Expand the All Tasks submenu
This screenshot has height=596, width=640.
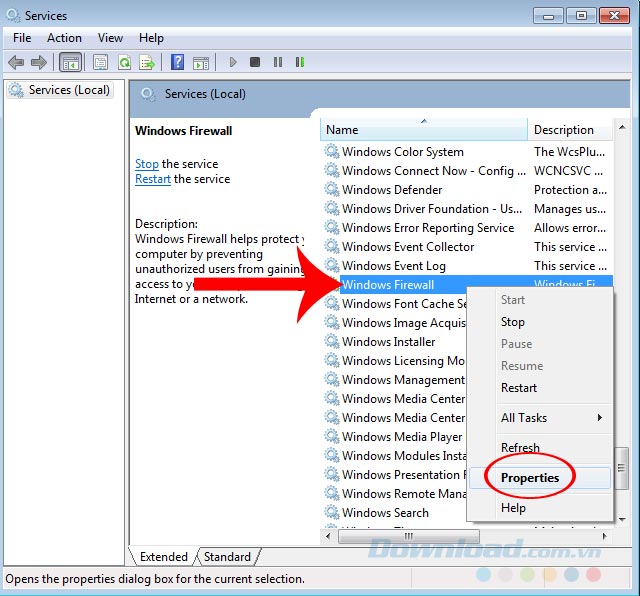540,418
